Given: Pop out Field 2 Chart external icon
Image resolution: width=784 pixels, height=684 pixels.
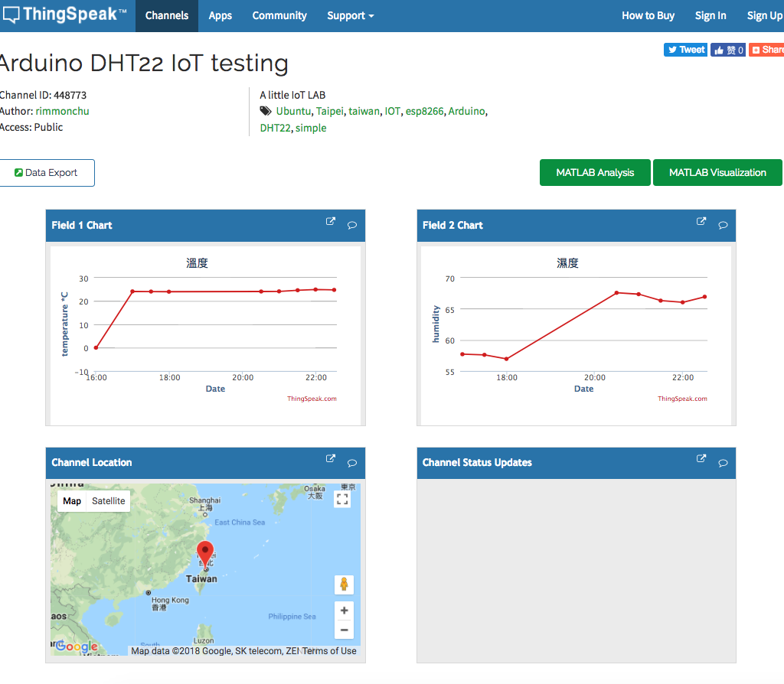Looking at the screenshot, I should pyautogui.click(x=701, y=221).
